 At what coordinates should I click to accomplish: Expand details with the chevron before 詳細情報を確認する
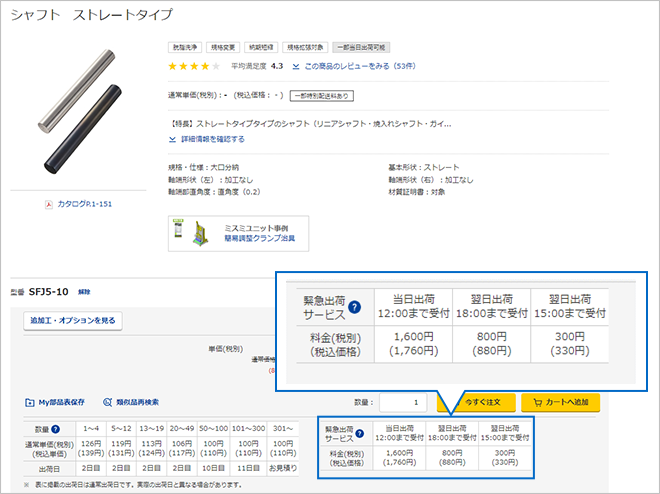(x=172, y=139)
